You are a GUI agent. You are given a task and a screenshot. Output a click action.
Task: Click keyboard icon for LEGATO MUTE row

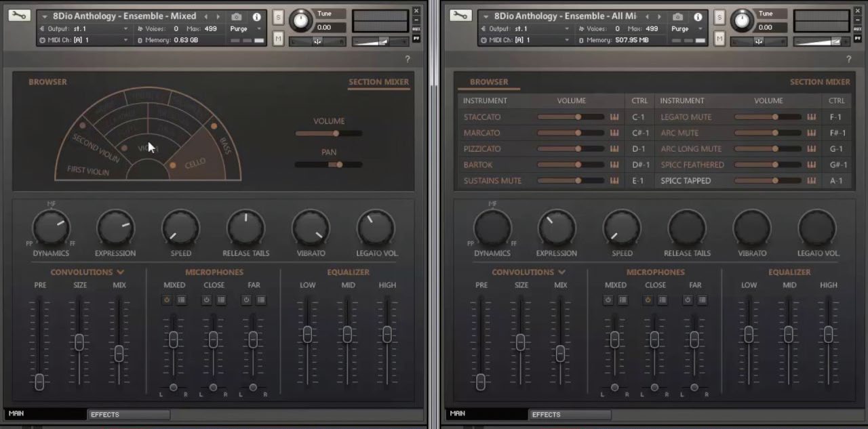(812, 117)
